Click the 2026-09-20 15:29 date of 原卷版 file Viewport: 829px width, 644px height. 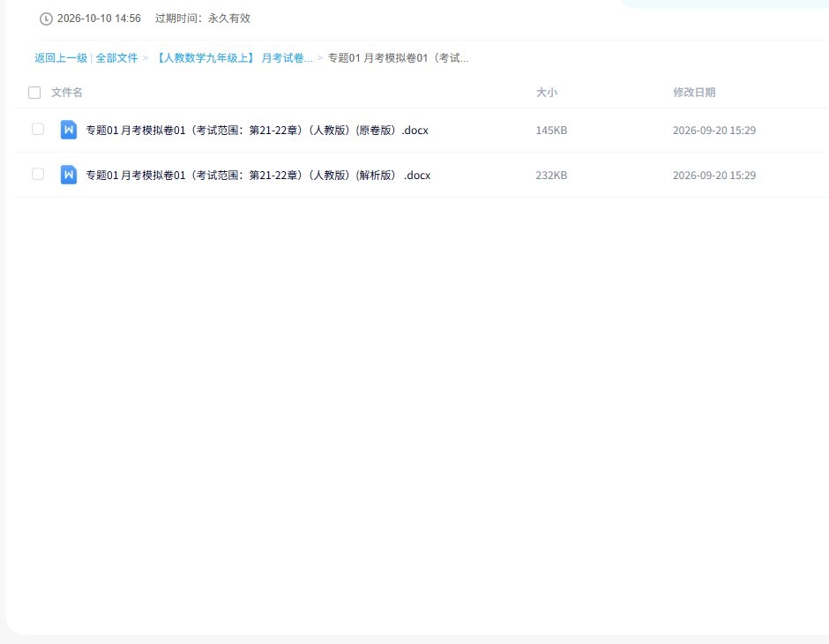[x=714, y=130]
